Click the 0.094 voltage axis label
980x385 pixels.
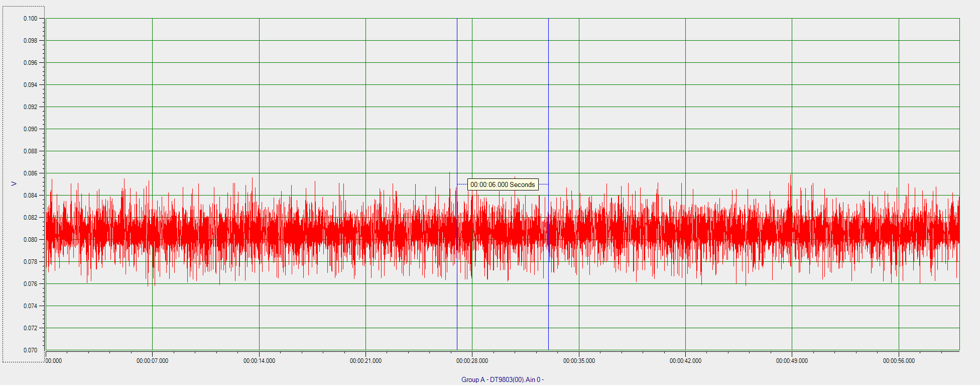pyautogui.click(x=30, y=85)
